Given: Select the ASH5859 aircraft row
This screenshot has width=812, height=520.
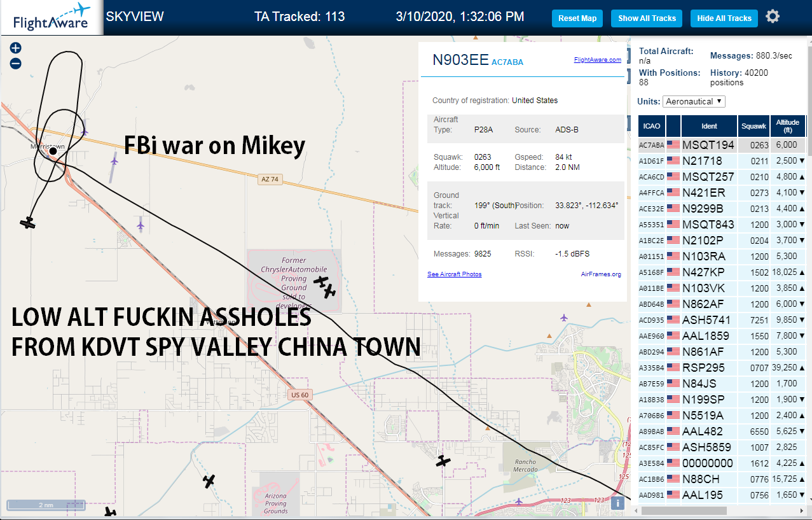Looking at the screenshot, I should pos(722,447).
